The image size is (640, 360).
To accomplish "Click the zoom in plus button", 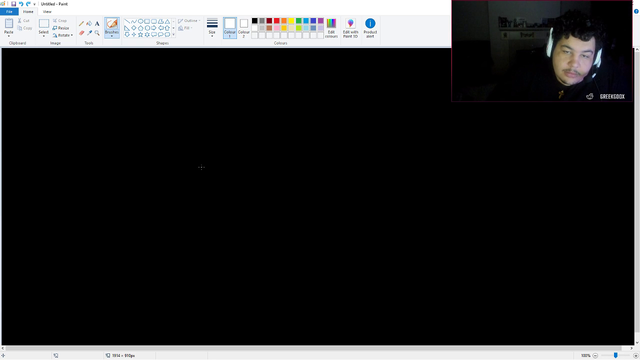I will (x=636, y=356).
